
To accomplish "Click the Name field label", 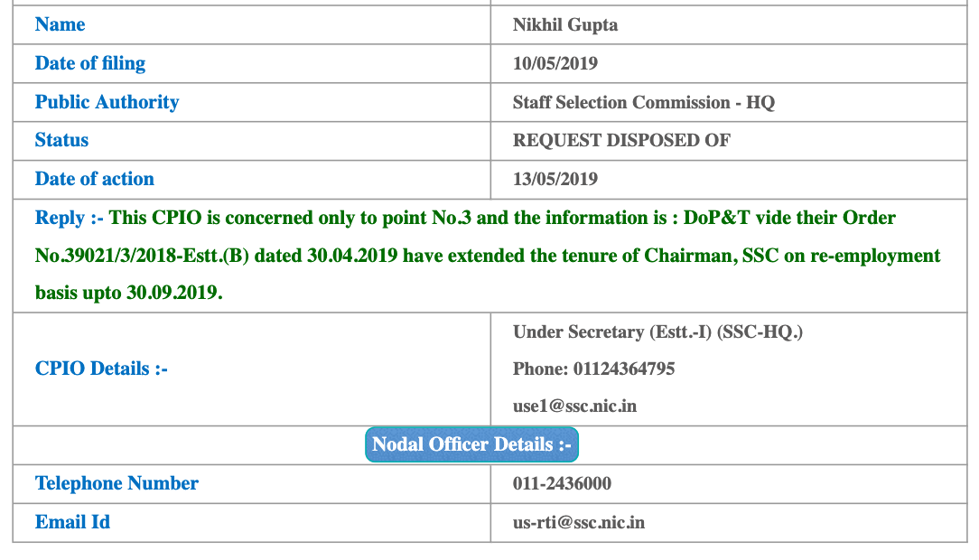I will pyautogui.click(x=60, y=24).
